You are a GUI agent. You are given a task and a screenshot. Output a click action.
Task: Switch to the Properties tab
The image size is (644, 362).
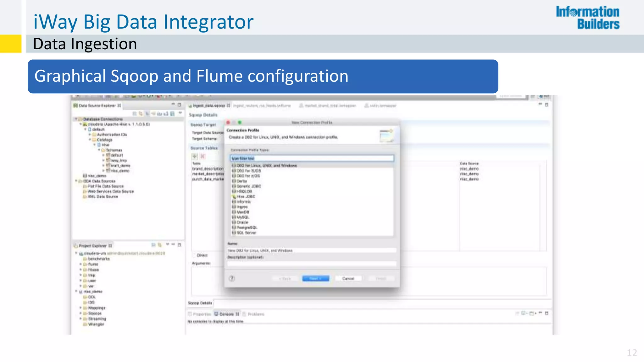[x=200, y=314]
